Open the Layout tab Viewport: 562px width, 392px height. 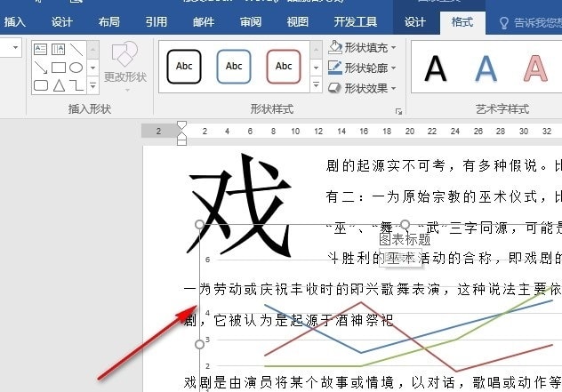pyautogui.click(x=109, y=22)
